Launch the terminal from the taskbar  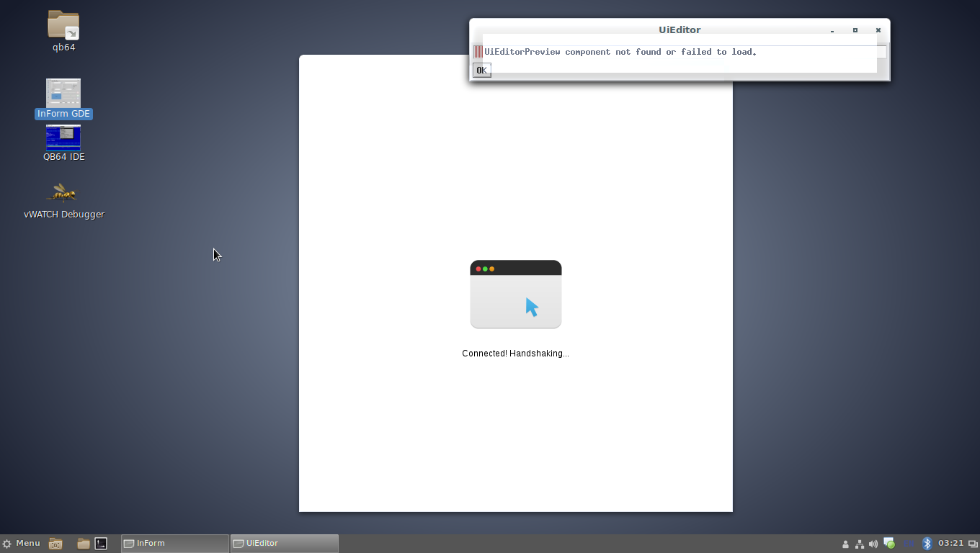[102, 544]
